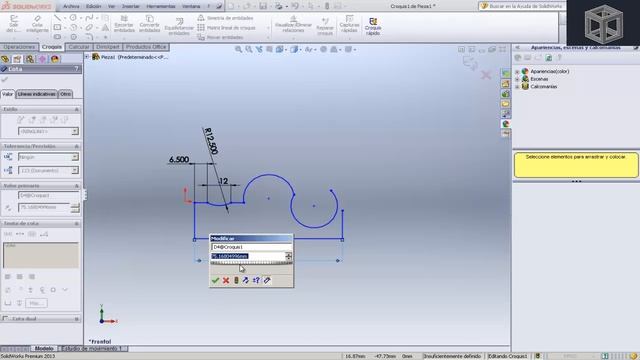Select the Circle sketch tool

73,18
